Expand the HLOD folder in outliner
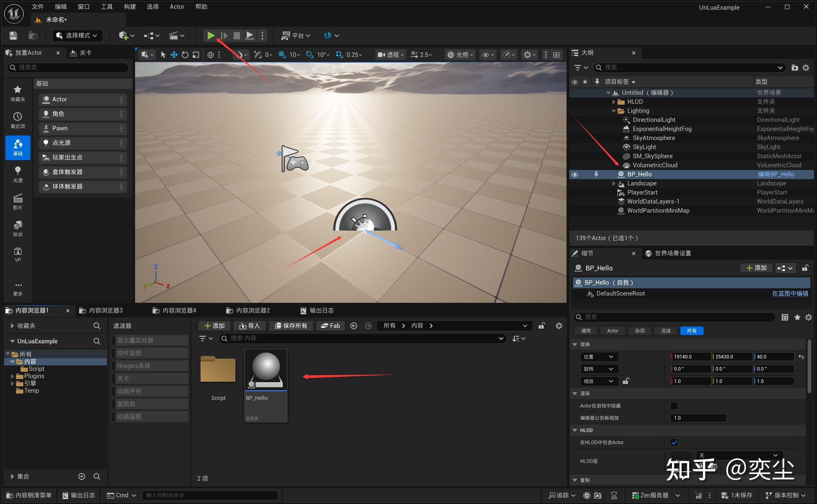This screenshot has width=817, height=504. coord(614,102)
